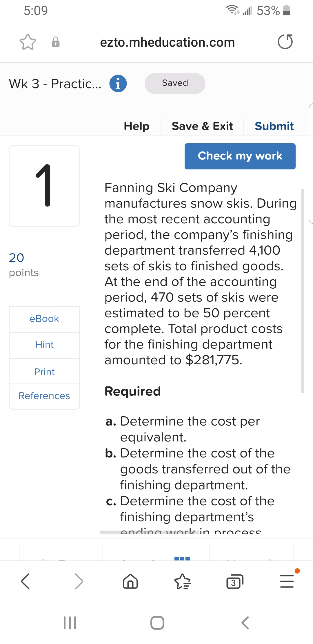
Task: Open the References panel
Action: pyautogui.click(x=44, y=396)
